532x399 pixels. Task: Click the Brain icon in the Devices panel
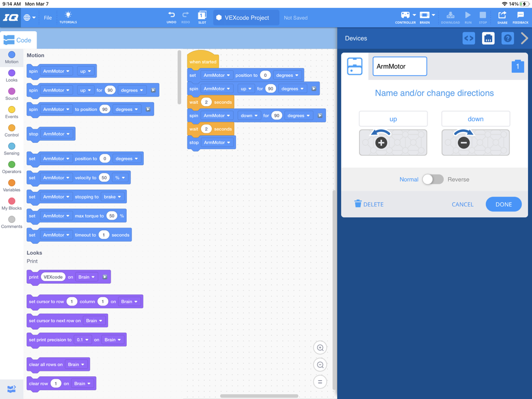(488, 38)
